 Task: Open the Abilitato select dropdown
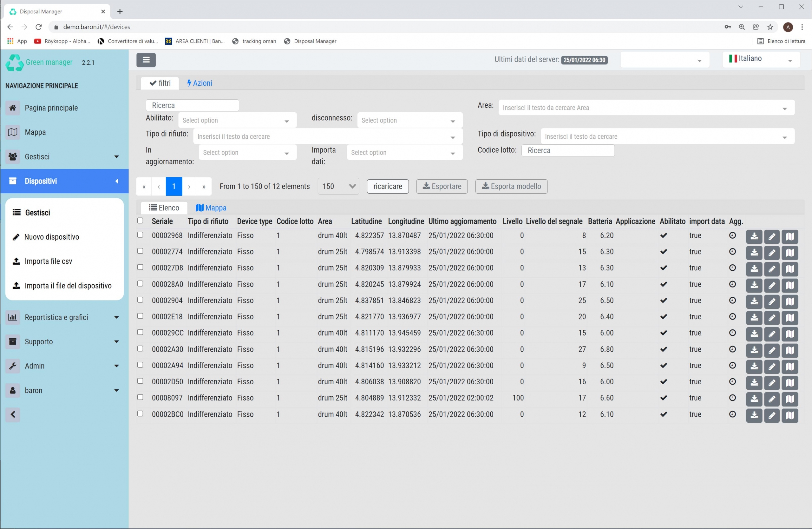(x=238, y=121)
